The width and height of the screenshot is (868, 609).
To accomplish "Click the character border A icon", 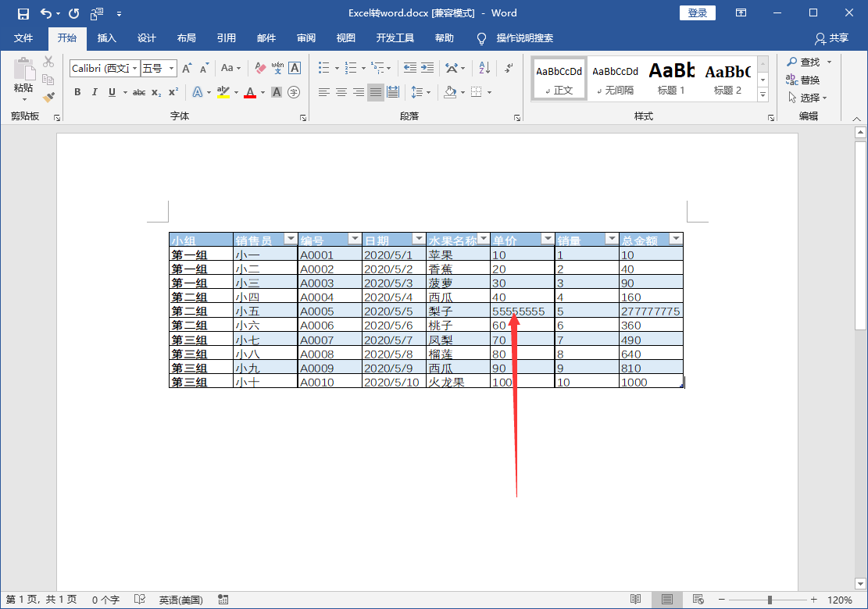I will (295, 68).
